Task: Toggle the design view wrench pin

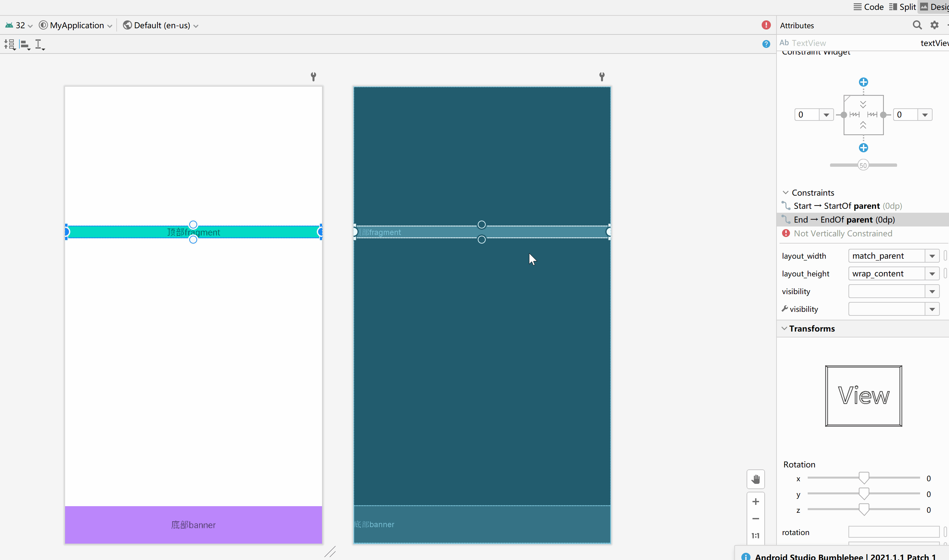Action: point(313,76)
